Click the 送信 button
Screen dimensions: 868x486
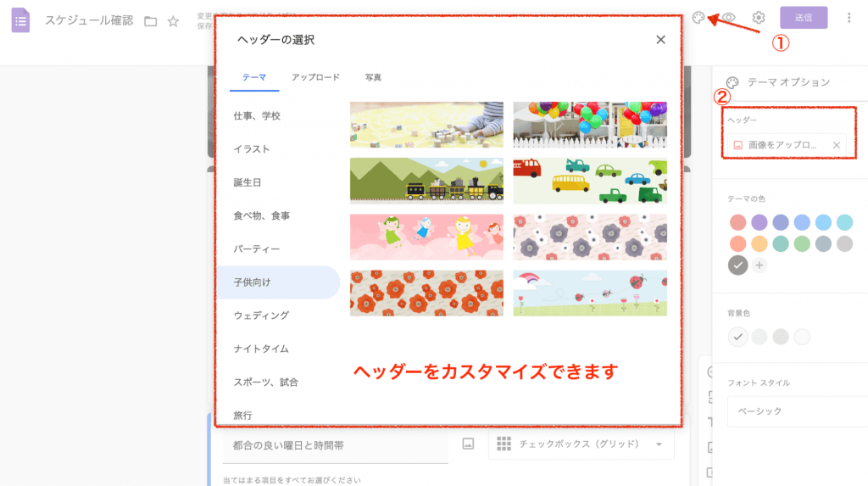click(x=803, y=18)
